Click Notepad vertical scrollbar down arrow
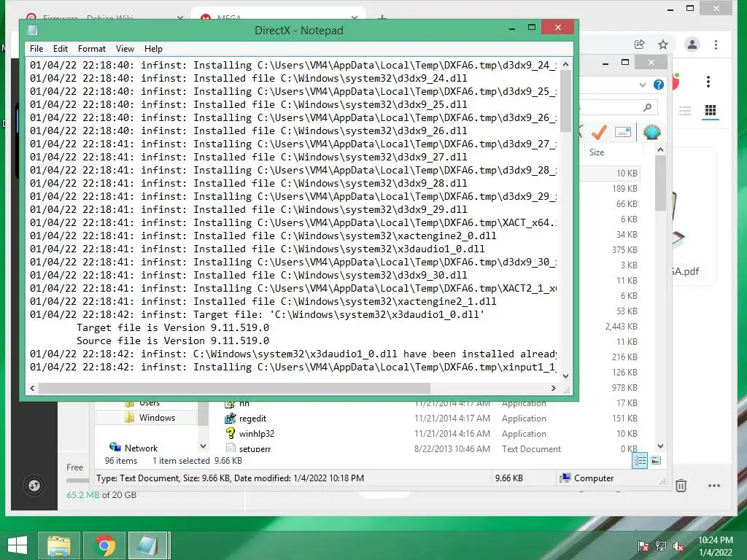The width and height of the screenshot is (747, 560). 565,376
